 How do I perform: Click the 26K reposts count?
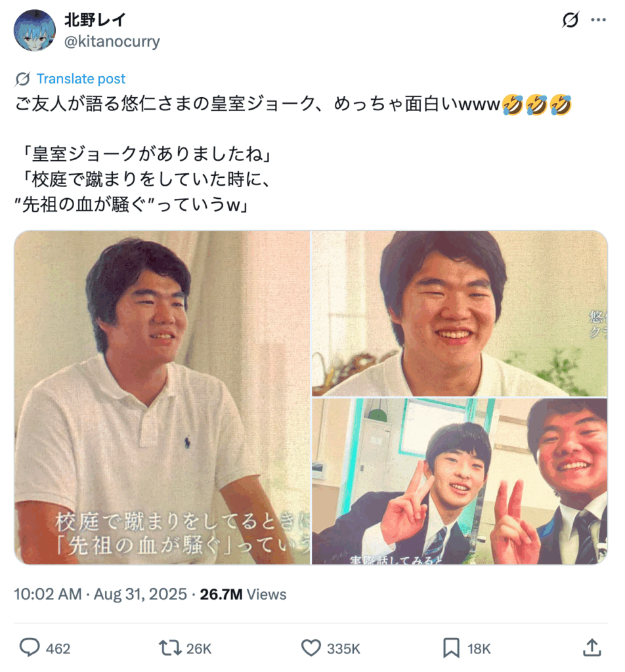point(198,649)
